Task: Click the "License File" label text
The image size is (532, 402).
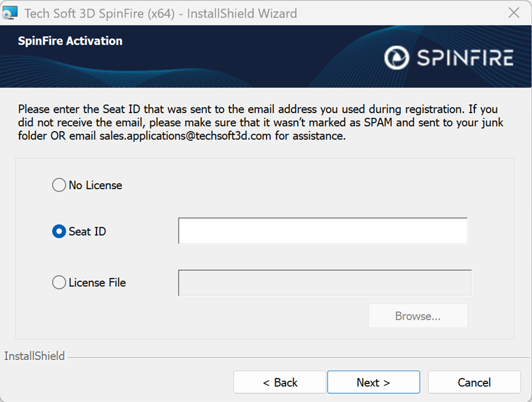Action: tap(97, 283)
